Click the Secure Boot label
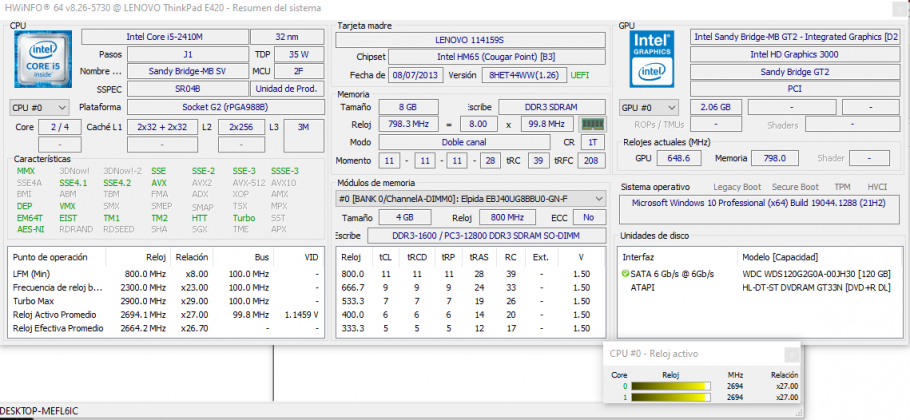 [x=795, y=187]
